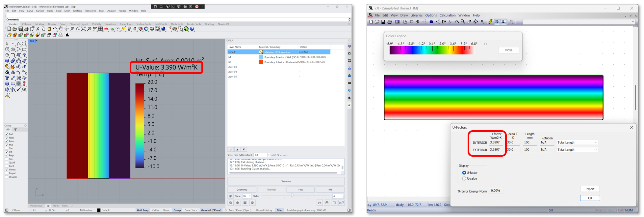Click the slider value stepper showing 4
This screenshot has height=217, width=644.
point(343,196)
